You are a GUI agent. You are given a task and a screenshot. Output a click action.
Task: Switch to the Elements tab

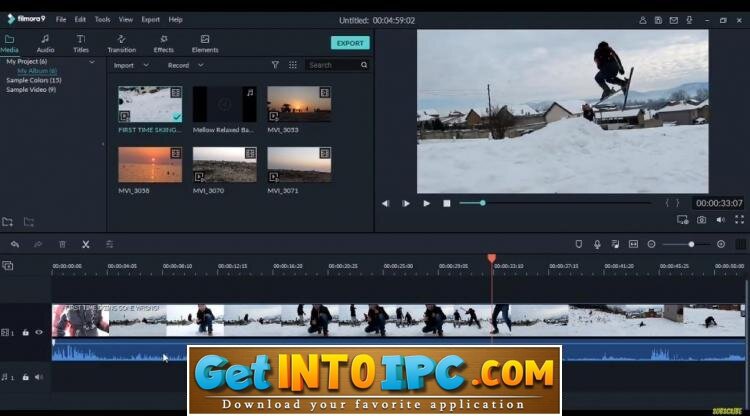(x=205, y=44)
